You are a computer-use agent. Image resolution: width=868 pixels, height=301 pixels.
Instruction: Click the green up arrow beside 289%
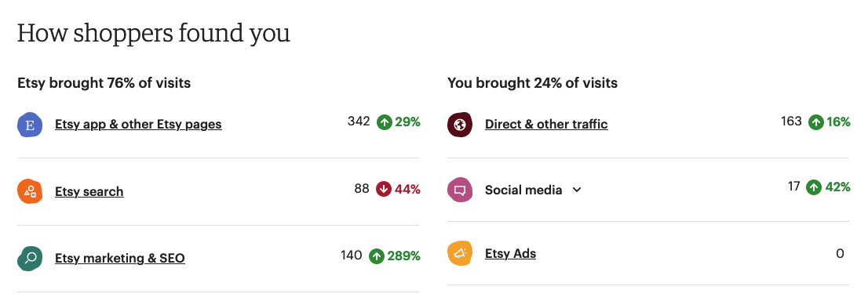[x=377, y=256]
